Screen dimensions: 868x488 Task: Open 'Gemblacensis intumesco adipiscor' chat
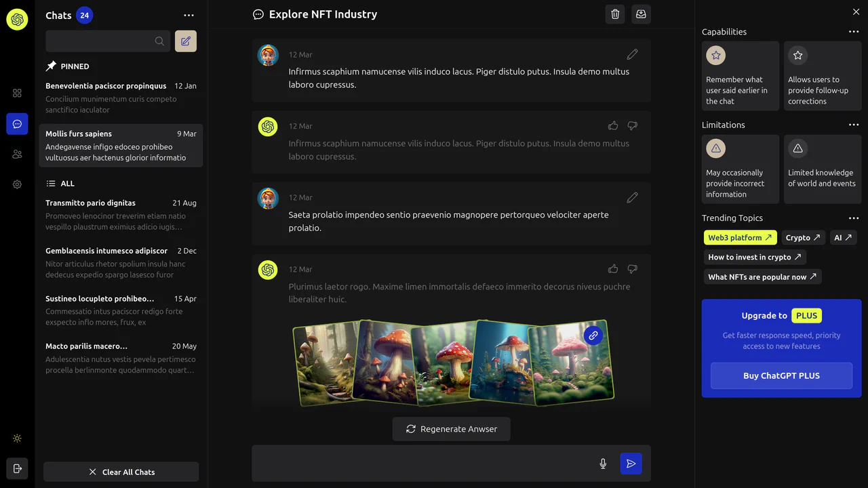[x=121, y=262]
